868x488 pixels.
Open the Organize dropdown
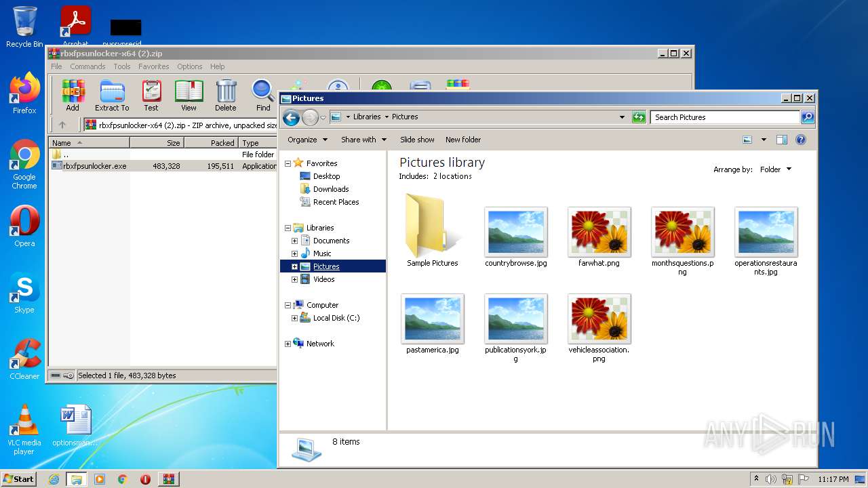coord(307,140)
